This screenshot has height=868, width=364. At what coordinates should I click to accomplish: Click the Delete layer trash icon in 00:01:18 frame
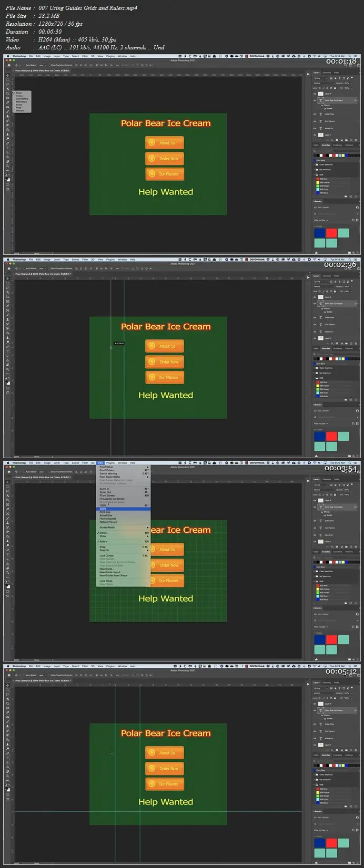point(356,140)
